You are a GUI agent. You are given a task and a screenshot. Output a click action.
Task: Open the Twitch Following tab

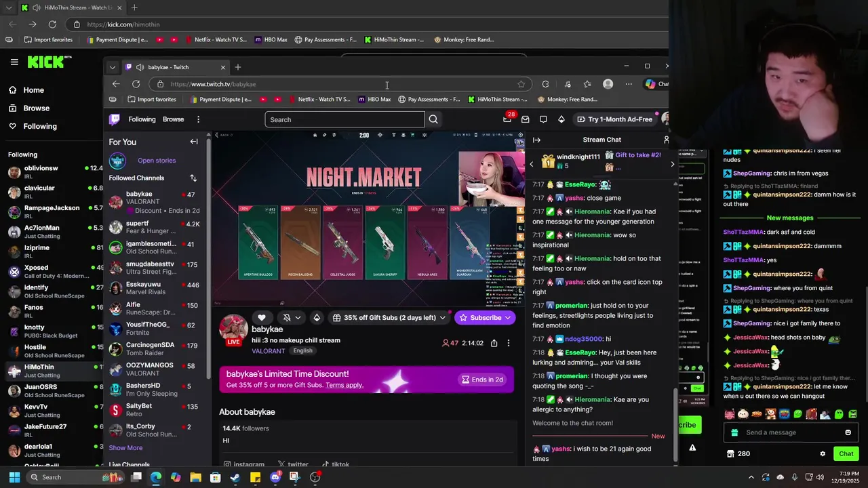click(142, 119)
